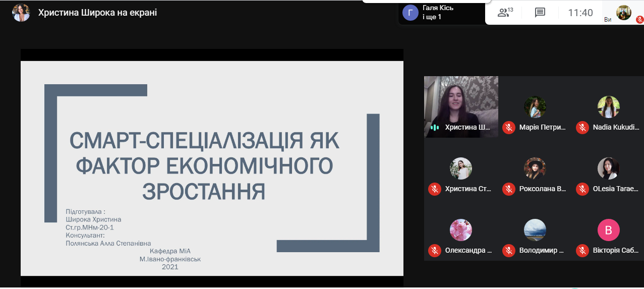Click the Nadia Kukudi profile avatar

click(608, 107)
